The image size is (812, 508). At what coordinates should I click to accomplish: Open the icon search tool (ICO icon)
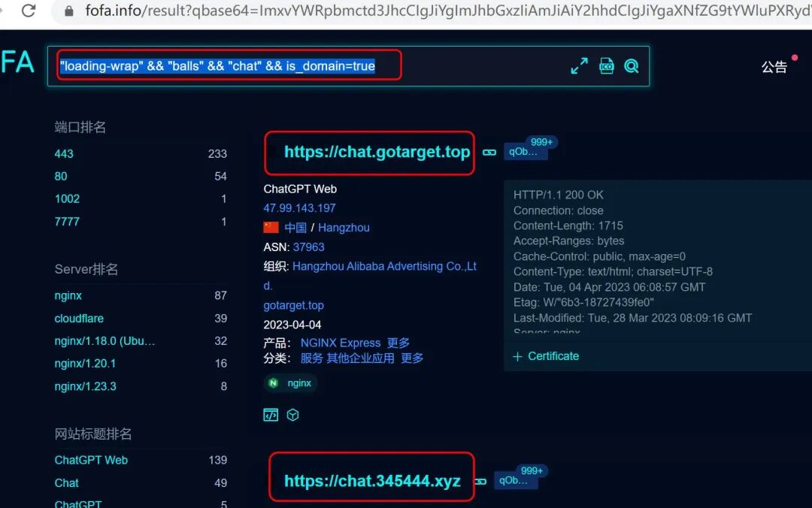607,66
